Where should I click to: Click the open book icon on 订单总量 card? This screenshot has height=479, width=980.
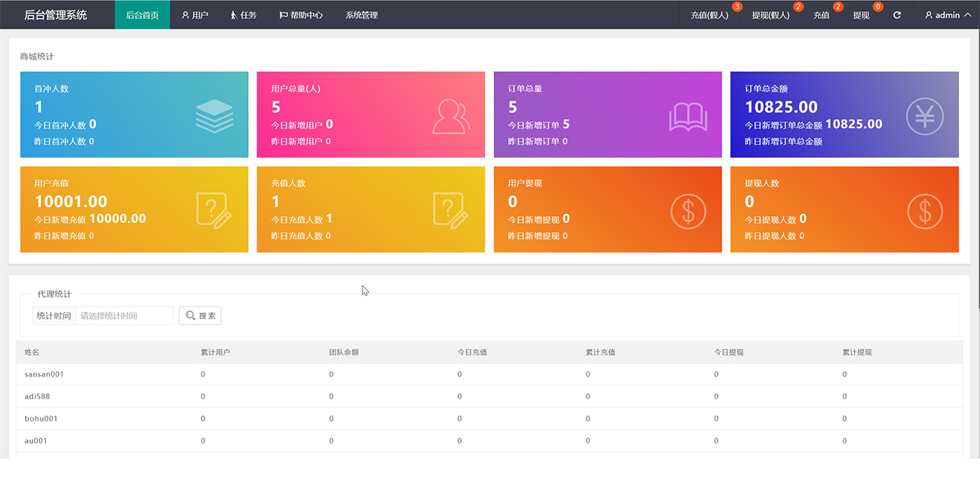tap(688, 117)
